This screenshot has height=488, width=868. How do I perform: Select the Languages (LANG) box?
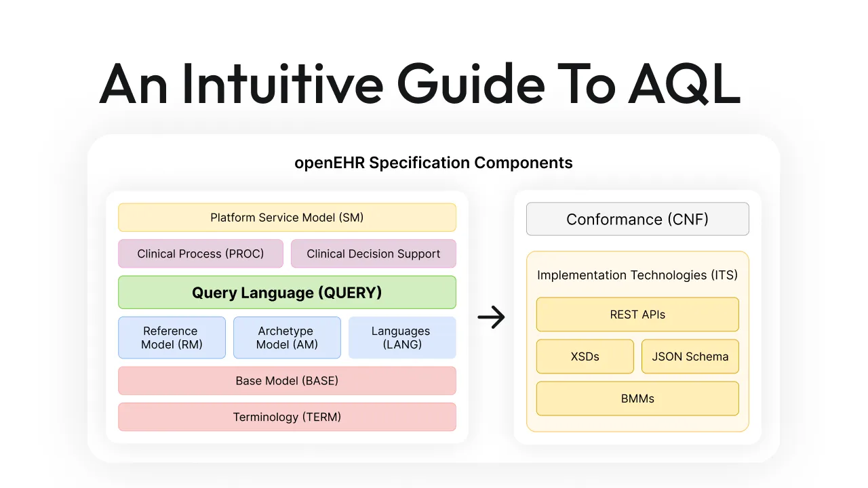point(402,338)
